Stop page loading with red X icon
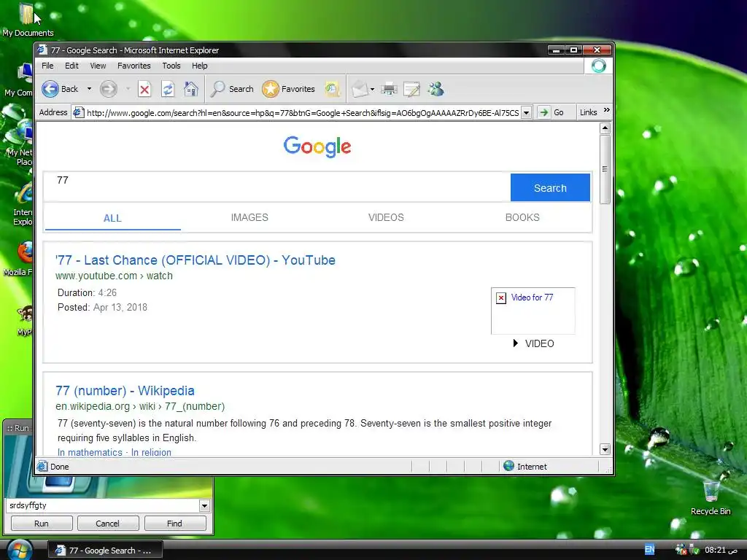The height and width of the screenshot is (560, 747). (144, 89)
